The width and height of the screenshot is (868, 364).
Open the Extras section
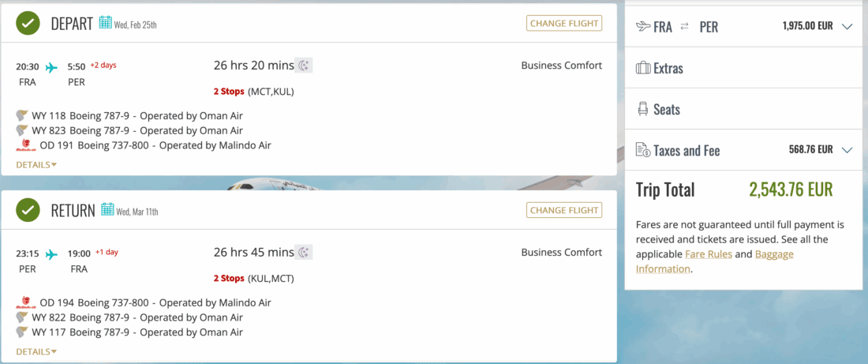(x=668, y=69)
